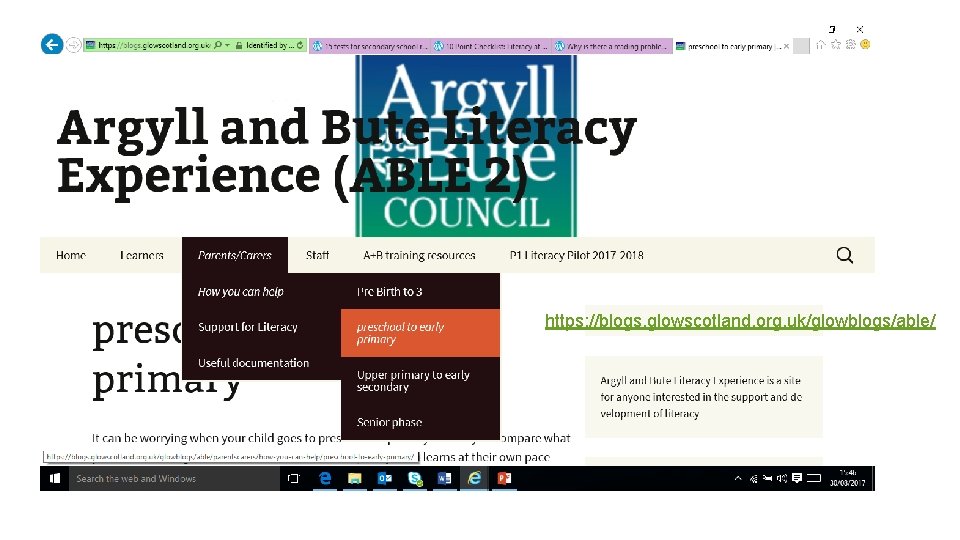Click the site description text about literacy support
This screenshot has width=960, height=540.
(701, 397)
